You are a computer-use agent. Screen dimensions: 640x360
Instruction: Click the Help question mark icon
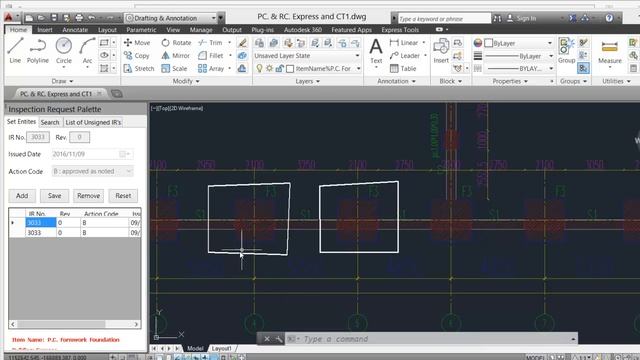tap(609, 18)
